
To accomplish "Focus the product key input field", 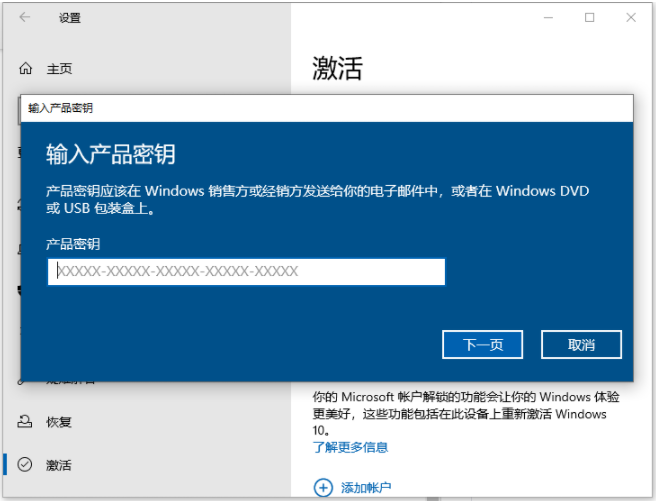I will (246, 272).
